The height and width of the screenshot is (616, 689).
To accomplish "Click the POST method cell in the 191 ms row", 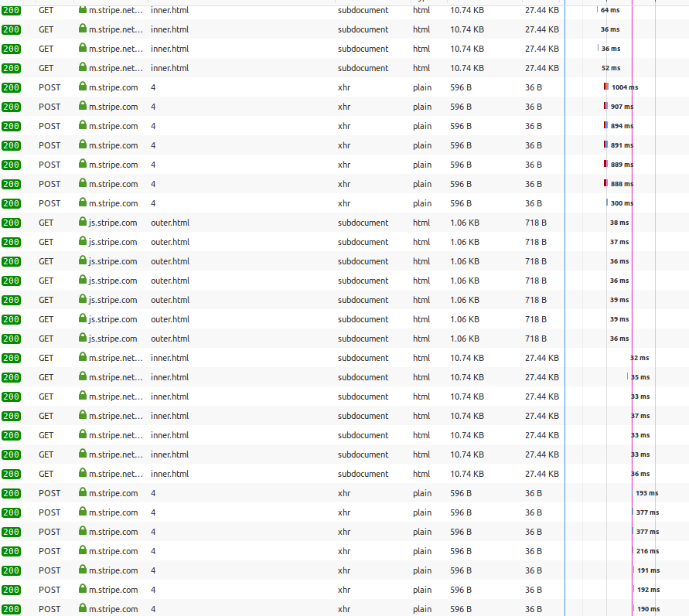I will point(49,570).
